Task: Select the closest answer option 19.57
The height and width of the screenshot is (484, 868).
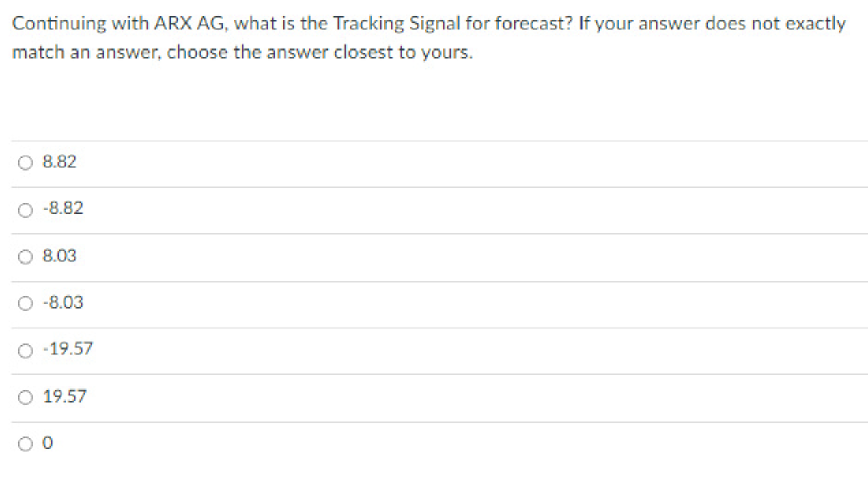Action: pyautogui.click(x=65, y=397)
